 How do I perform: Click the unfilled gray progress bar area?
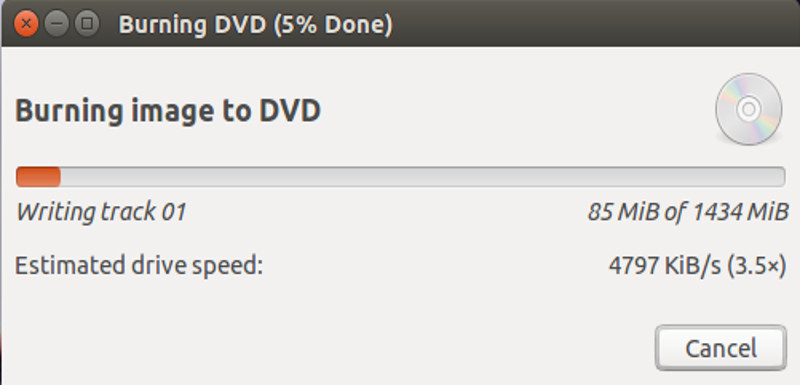pyautogui.click(x=422, y=177)
